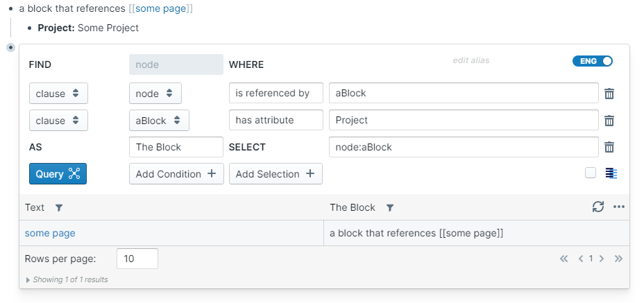Expand the 'Showing 1 of 1 results' triangle
Viewport: 644px width, 303px height.
tap(28, 280)
